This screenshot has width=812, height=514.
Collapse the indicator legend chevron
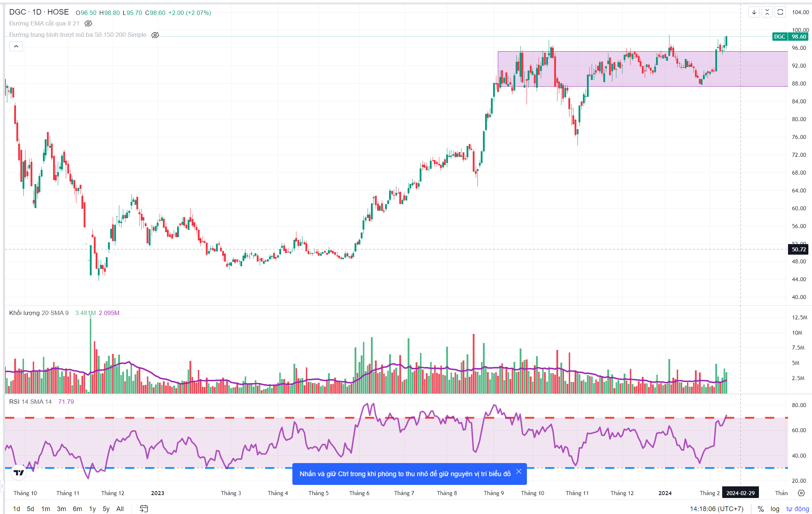(x=16, y=46)
